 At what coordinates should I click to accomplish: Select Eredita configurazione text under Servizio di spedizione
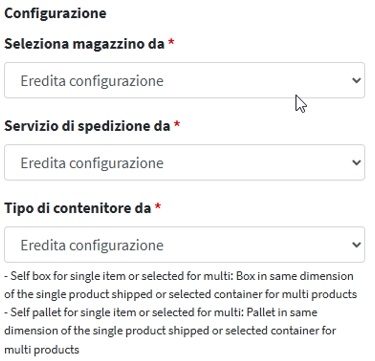(x=92, y=163)
